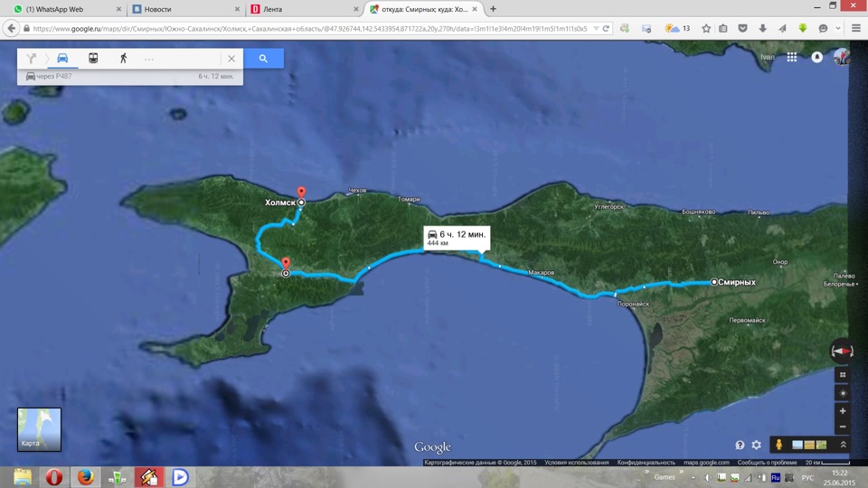Close the directions panel with X
Screen dimensions: 868x488
(231, 58)
